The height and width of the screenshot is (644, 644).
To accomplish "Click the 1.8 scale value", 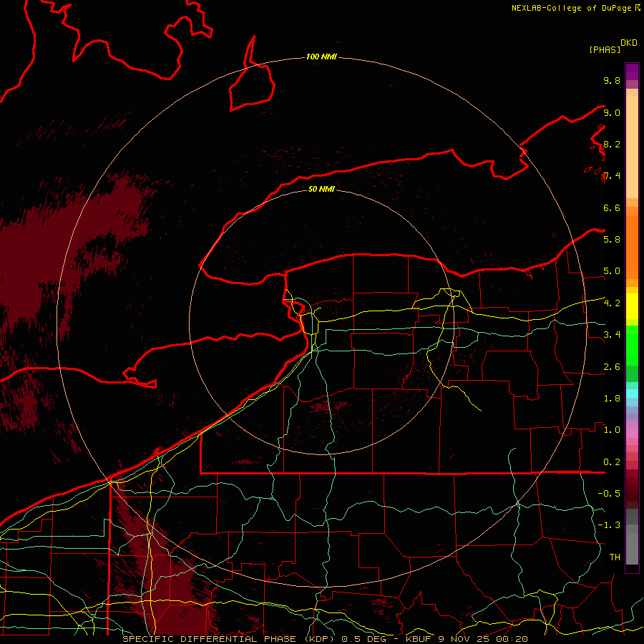I will (612, 398).
